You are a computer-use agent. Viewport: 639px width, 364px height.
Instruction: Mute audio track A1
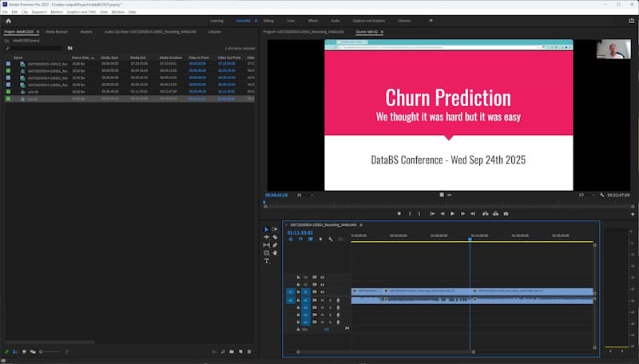pyautogui.click(x=323, y=300)
